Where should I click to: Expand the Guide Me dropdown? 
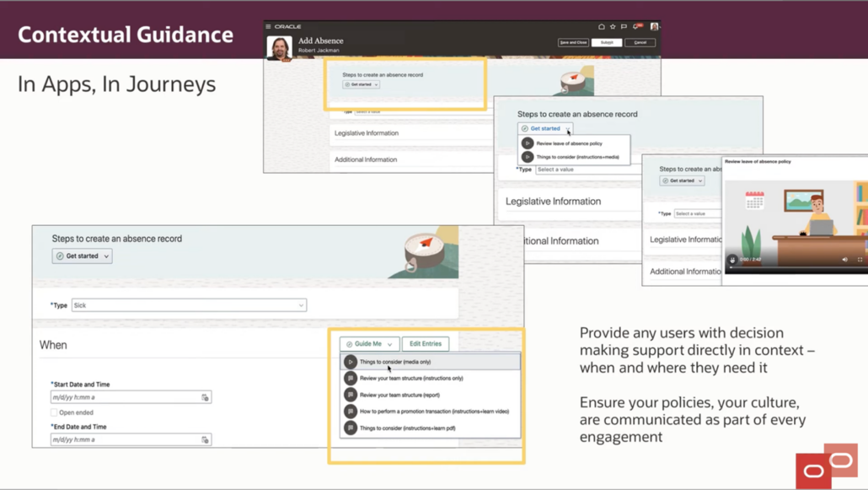tap(369, 343)
